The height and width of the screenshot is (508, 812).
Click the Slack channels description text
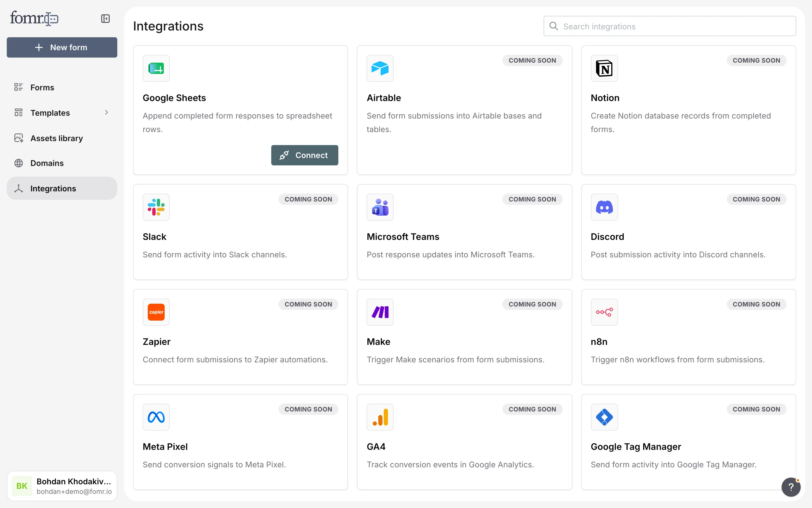coord(215,255)
